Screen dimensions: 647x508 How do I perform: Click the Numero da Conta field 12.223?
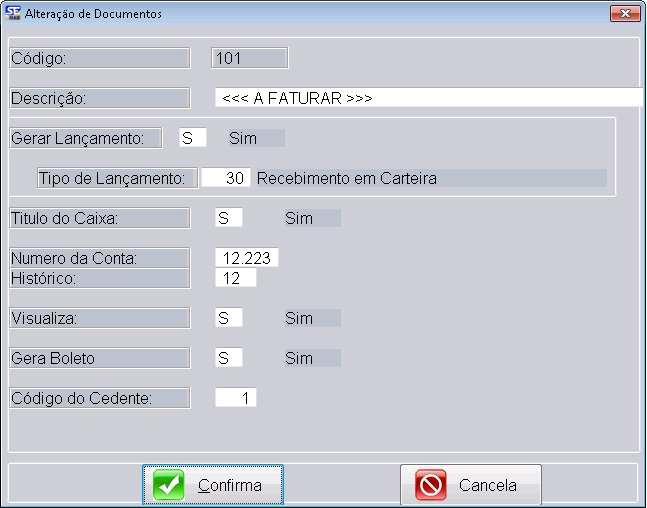(246, 258)
